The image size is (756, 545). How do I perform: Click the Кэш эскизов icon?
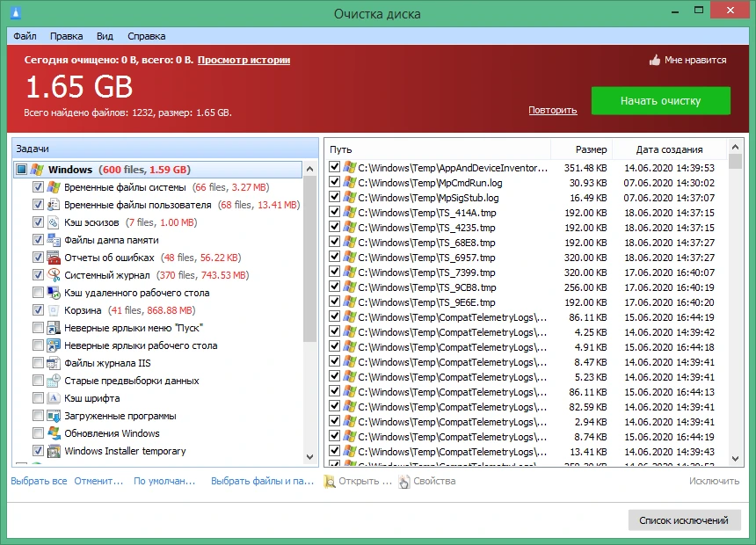coord(54,222)
